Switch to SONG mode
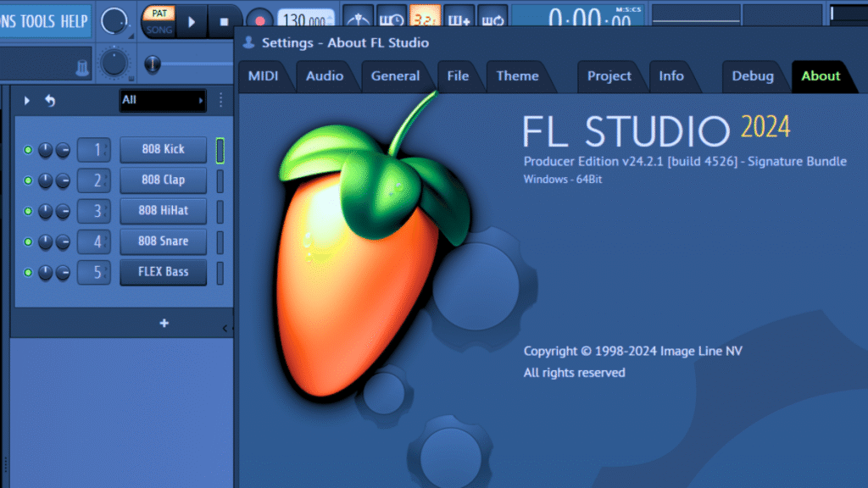The image size is (868, 488). pyautogui.click(x=159, y=30)
